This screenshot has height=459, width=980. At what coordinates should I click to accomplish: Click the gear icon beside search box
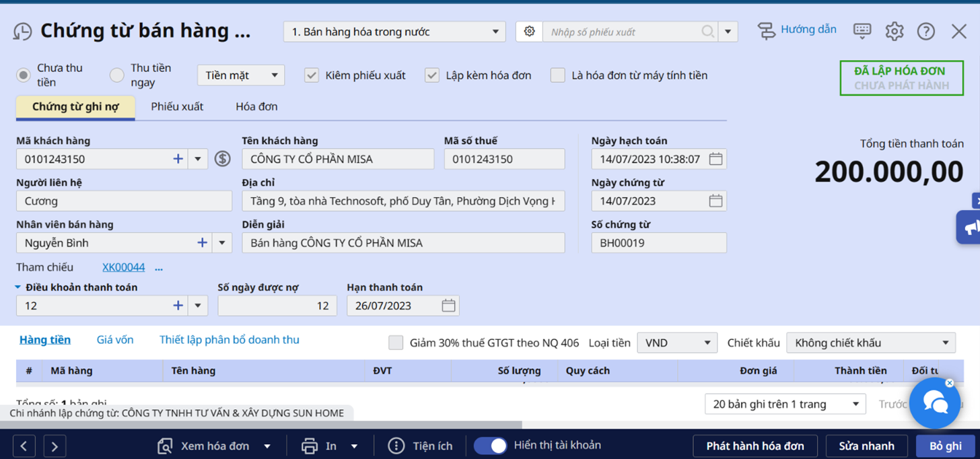point(529,32)
